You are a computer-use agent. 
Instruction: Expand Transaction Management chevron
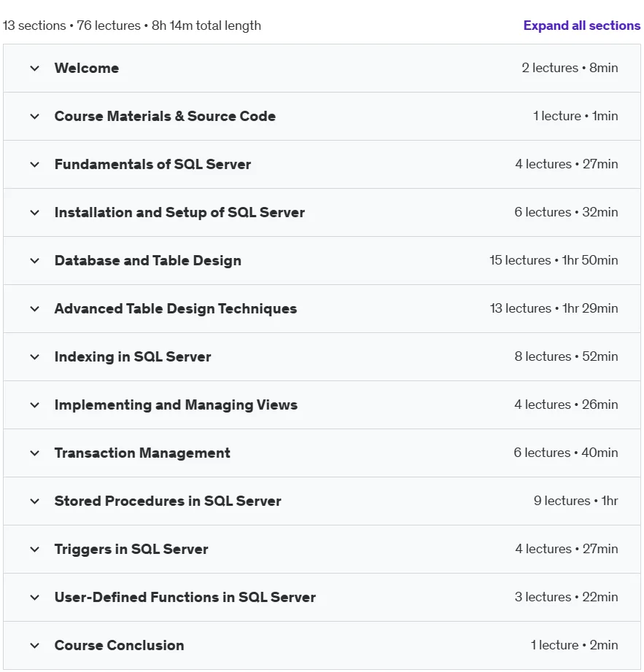coord(35,453)
